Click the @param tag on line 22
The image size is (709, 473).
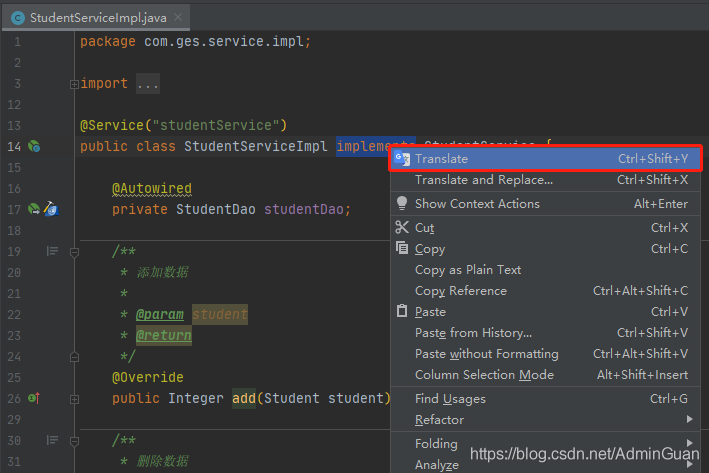(x=160, y=314)
